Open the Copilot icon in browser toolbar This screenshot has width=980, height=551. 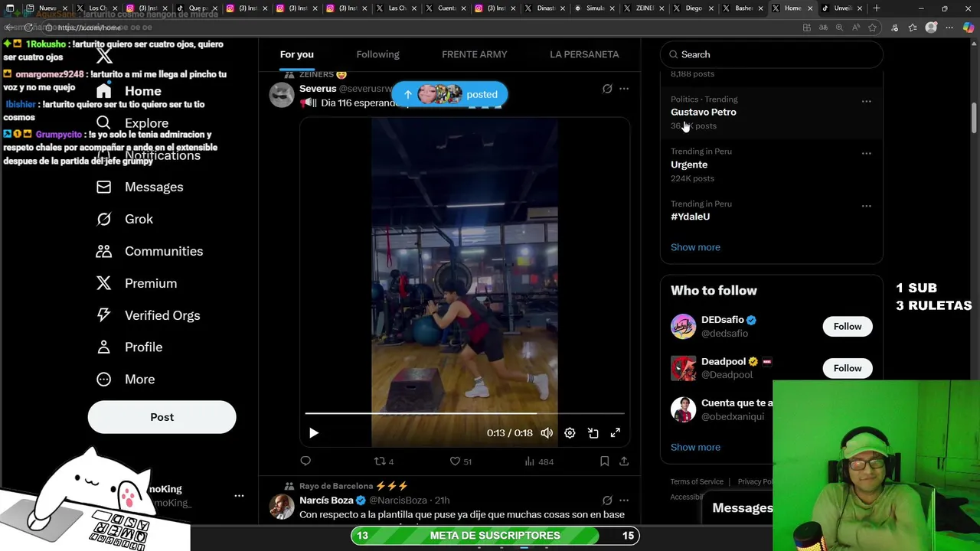point(969,28)
